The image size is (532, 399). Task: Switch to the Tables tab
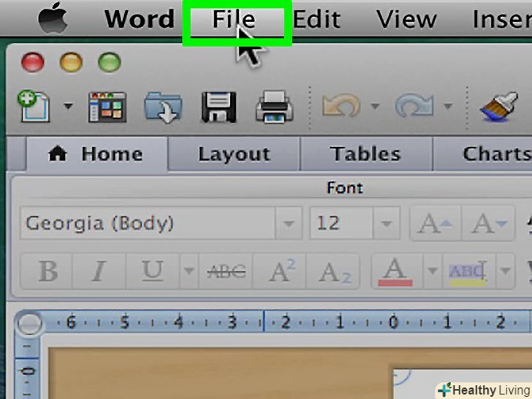coord(365,154)
